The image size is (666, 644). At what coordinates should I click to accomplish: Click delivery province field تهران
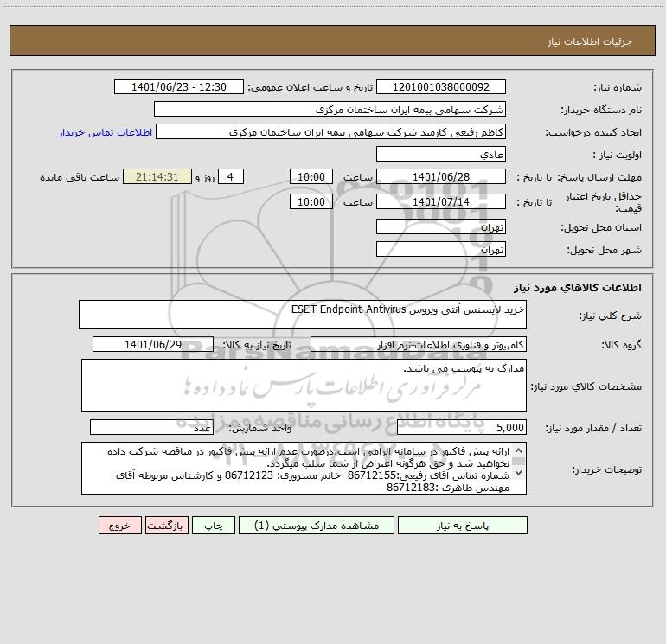(x=441, y=226)
